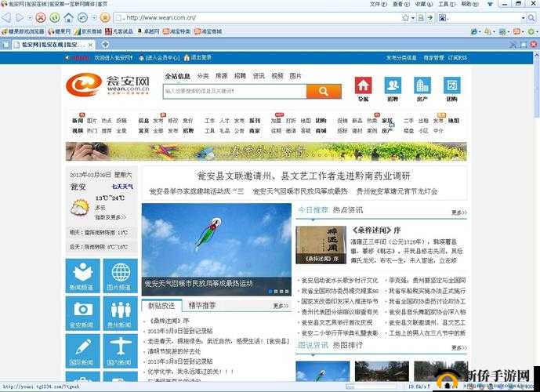Click the orange star Favorites button

[105, 17]
